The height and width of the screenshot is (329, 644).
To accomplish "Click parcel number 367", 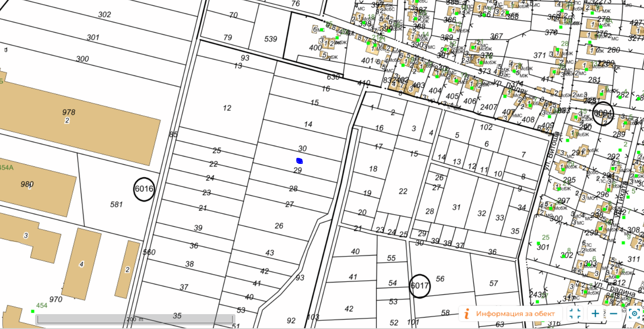I will pyautogui.click(x=497, y=36).
